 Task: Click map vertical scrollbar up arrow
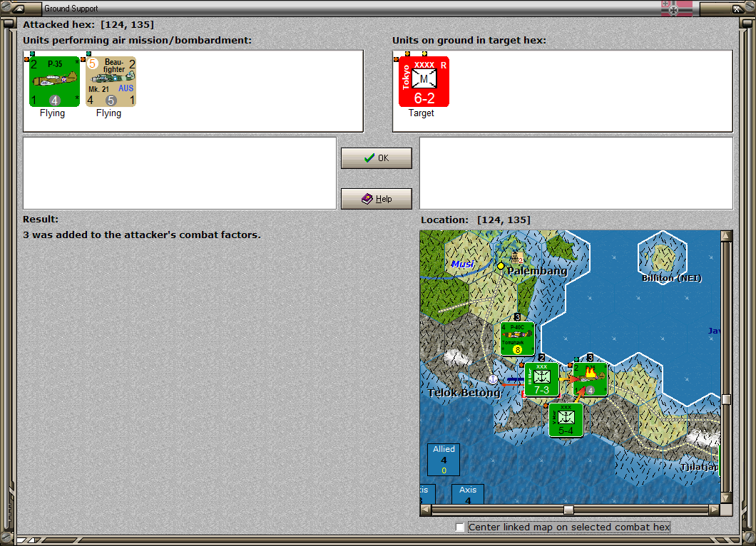coord(726,236)
